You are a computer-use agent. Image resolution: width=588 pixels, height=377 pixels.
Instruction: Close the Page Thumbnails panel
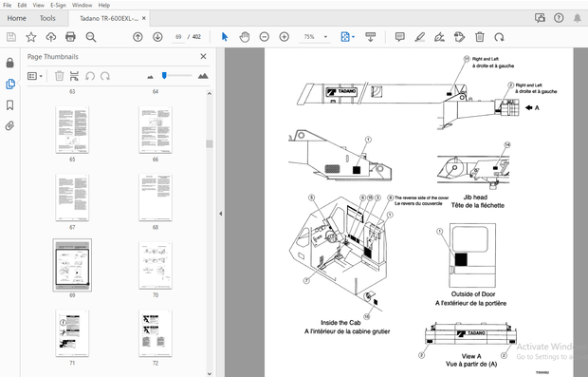pos(203,56)
